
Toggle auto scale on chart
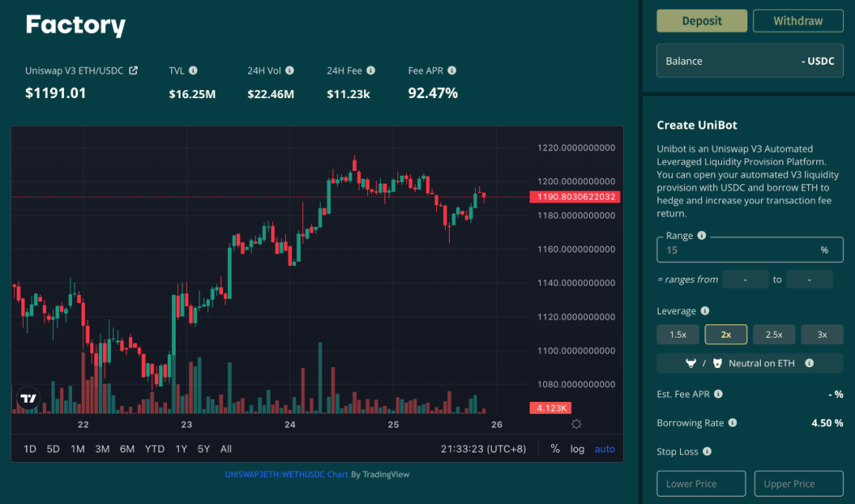605,449
